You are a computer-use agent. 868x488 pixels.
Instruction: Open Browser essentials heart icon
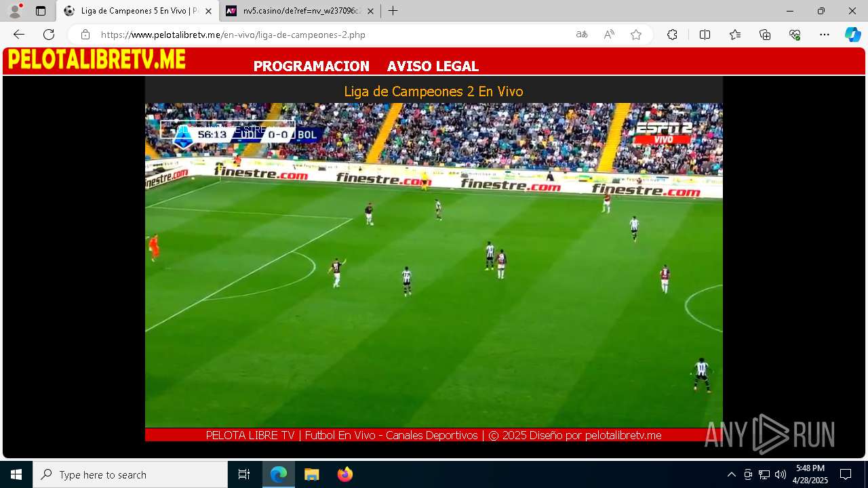pyautogui.click(x=795, y=35)
